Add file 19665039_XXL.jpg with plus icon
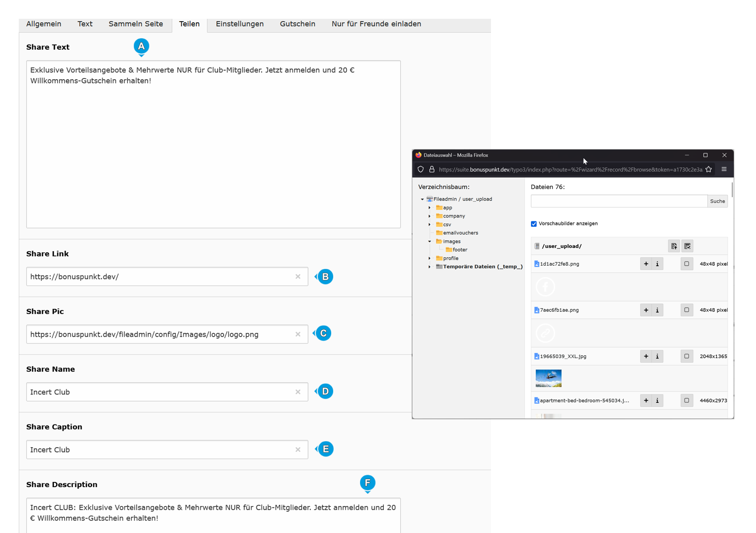This screenshot has width=756, height=533. [x=646, y=356]
